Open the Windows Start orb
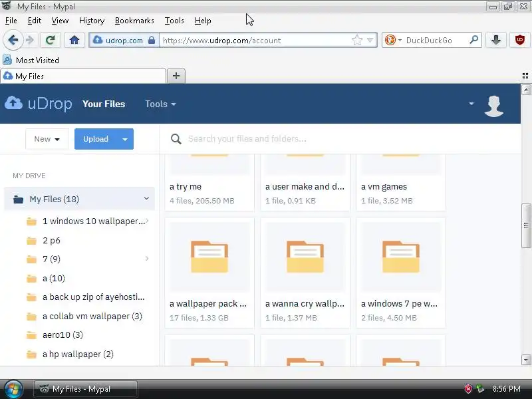Screen dimensions: 532x399 (13, 389)
